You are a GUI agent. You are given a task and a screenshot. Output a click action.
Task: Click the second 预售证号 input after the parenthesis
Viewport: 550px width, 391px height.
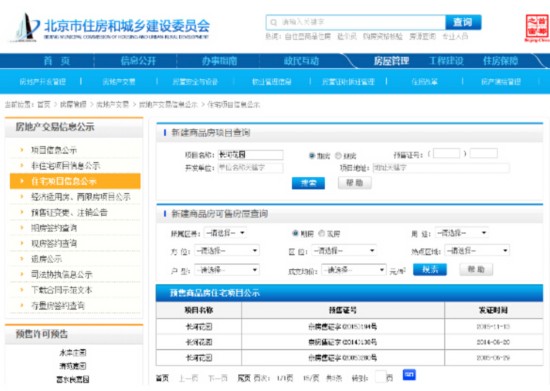[484, 154]
